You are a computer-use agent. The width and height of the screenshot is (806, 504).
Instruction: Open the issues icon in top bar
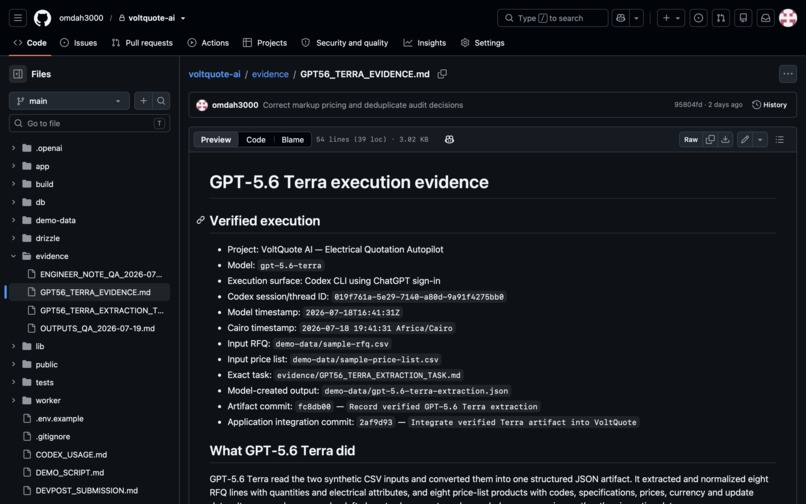(698, 18)
